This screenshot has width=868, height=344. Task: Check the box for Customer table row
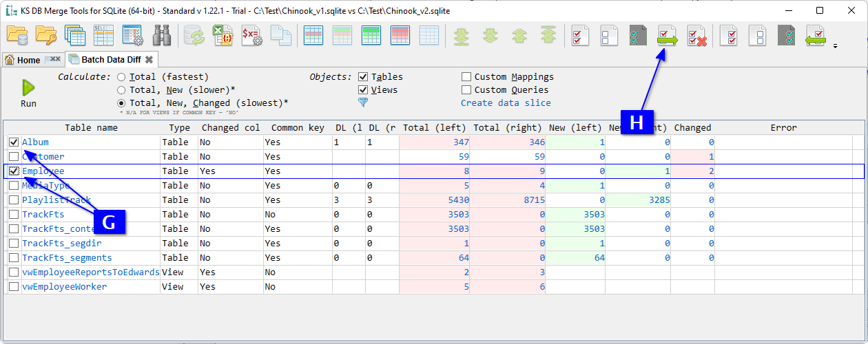point(14,157)
